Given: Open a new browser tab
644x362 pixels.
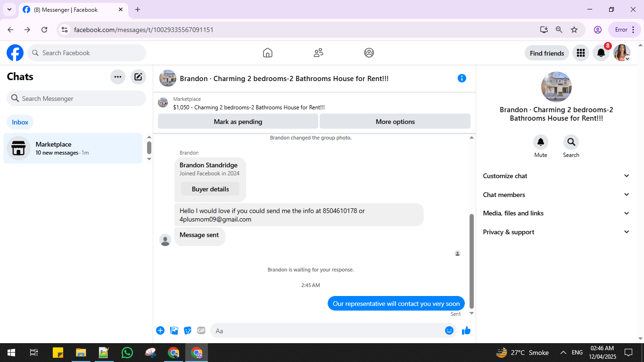Looking at the screenshot, I should click(x=138, y=9).
